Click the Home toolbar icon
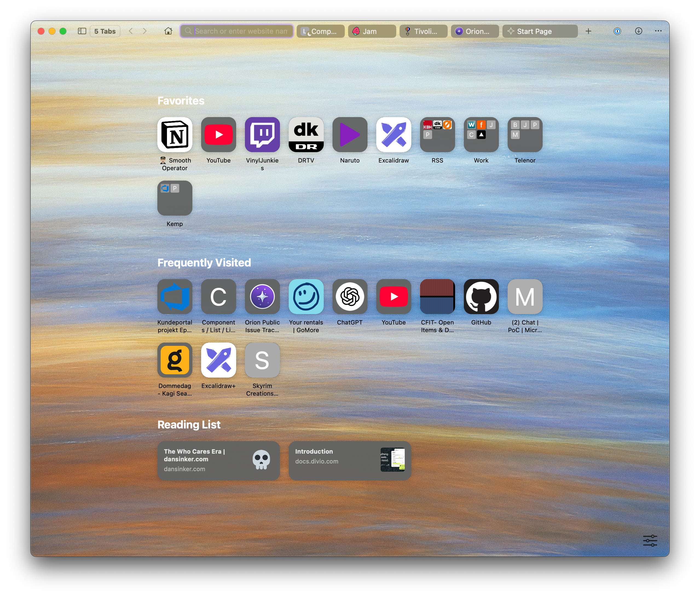This screenshot has height=597, width=700. click(168, 31)
